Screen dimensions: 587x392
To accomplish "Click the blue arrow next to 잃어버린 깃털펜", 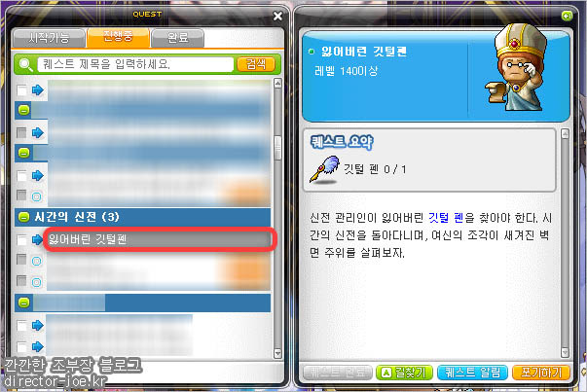I will coord(37,239).
